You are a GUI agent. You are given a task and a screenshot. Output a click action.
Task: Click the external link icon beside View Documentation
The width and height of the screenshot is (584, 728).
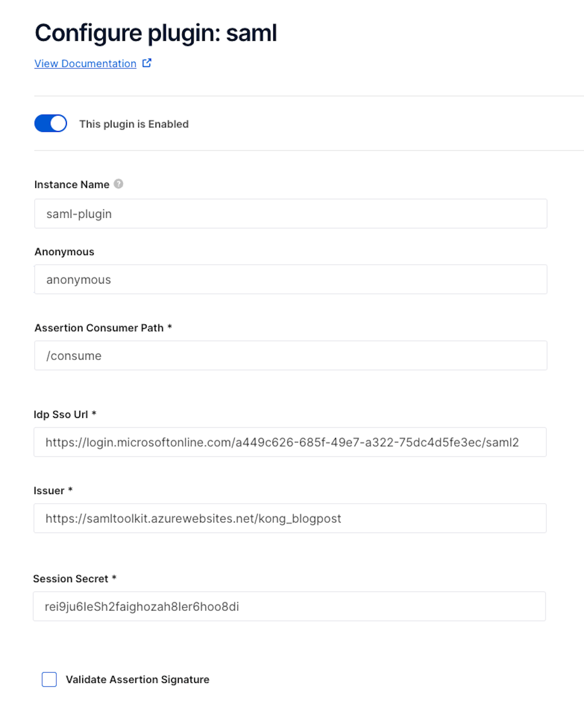147,63
